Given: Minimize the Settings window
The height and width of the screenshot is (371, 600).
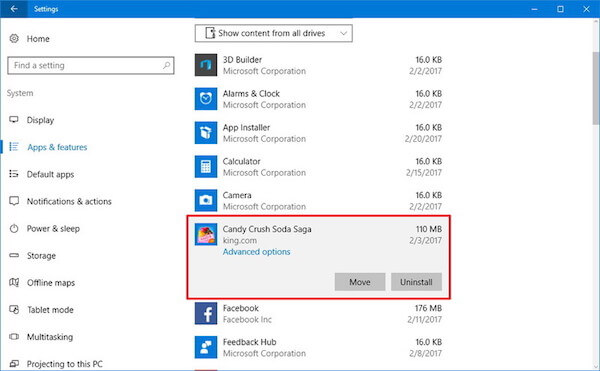Looking at the screenshot, I should click(534, 9).
